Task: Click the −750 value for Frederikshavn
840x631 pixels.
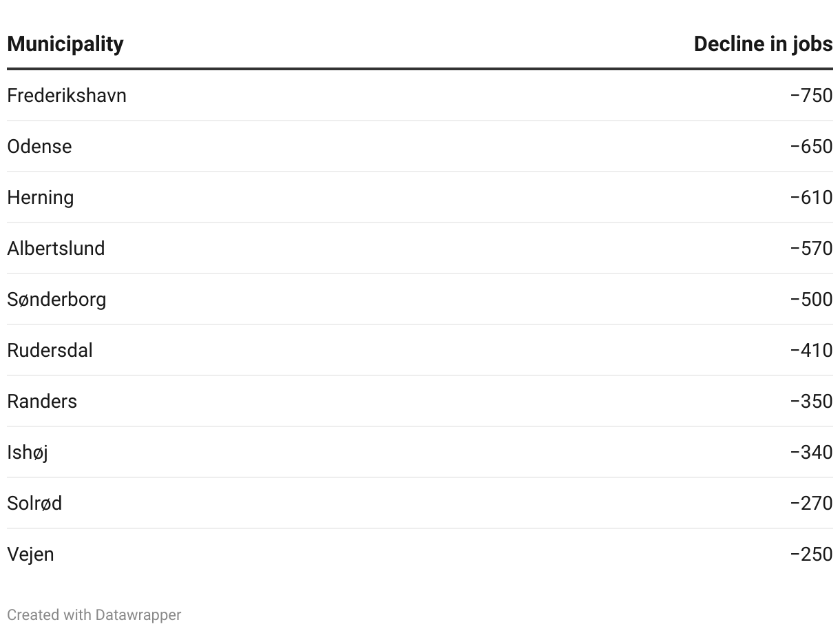Action: click(x=811, y=95)
